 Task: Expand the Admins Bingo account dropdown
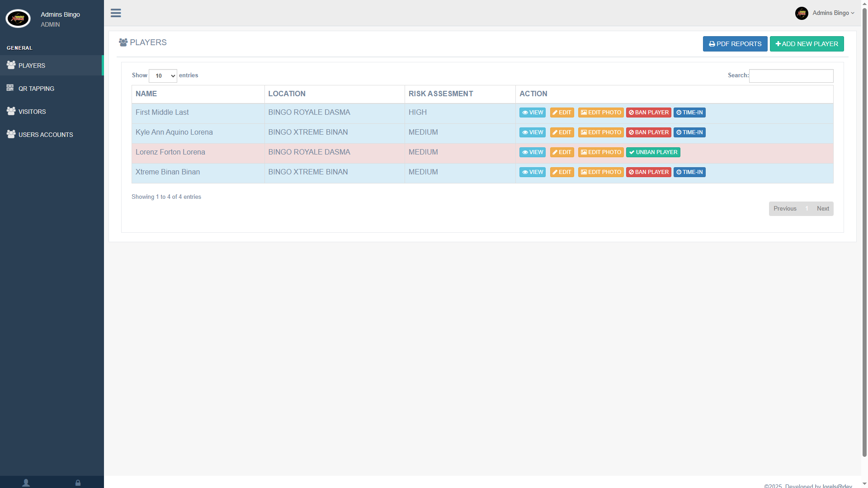[x=833, y=13]
